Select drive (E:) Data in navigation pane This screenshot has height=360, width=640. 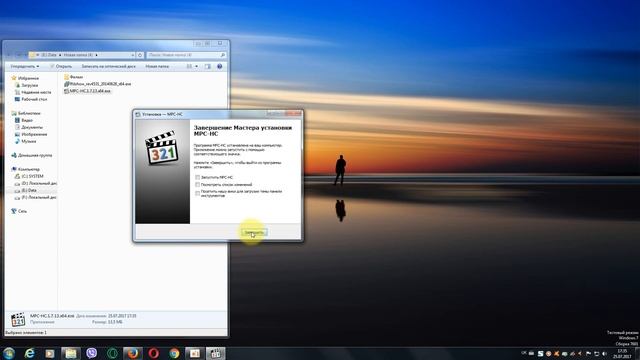pyautogui.click(x=26, y=190)
